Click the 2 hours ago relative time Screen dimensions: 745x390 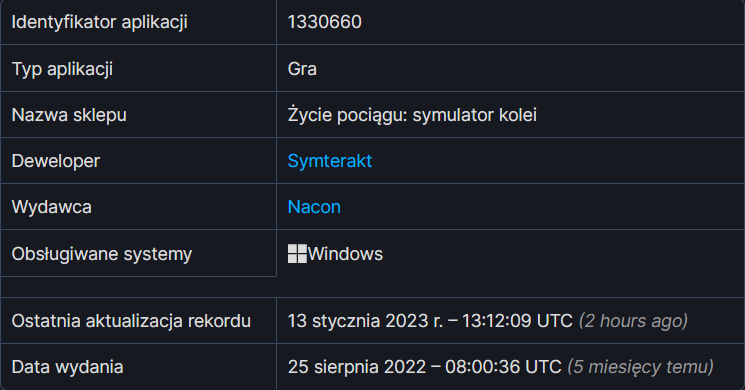pos(633,321)
